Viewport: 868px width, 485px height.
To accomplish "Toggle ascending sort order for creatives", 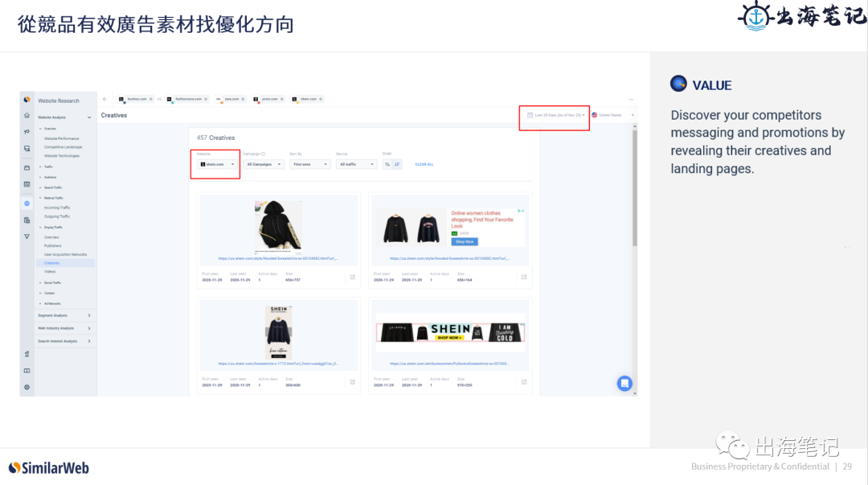I will coord(387,163).
